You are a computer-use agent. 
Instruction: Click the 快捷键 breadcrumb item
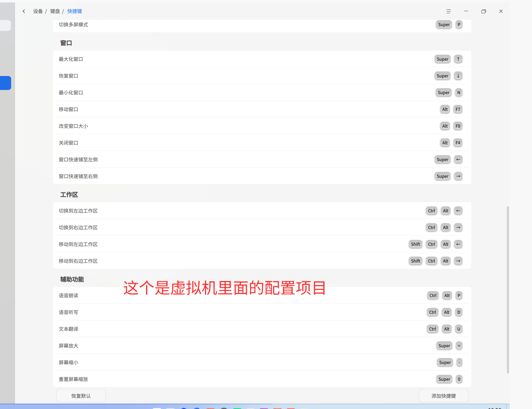point(75,11)
